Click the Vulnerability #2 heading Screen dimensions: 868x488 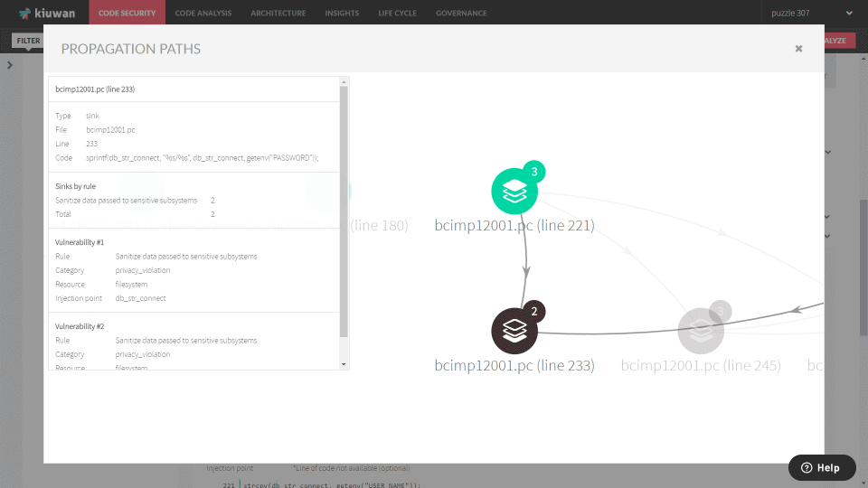[x=80, y=326]
